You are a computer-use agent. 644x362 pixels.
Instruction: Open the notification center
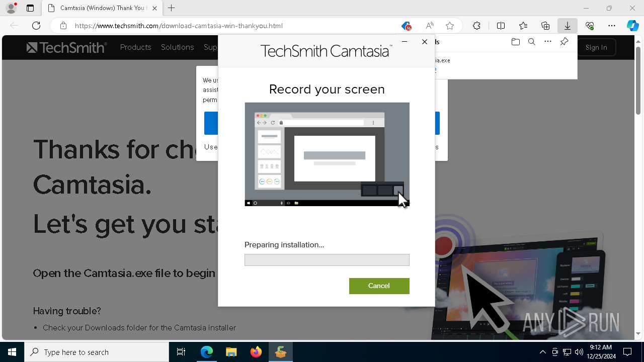[628, 352]
